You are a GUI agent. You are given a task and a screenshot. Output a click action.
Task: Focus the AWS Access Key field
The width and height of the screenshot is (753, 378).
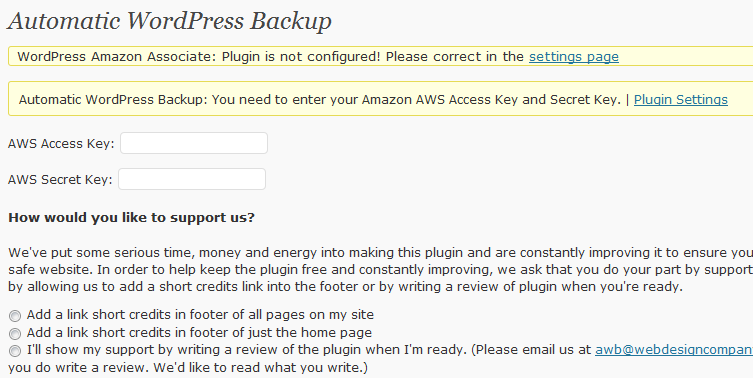point(194,143)
